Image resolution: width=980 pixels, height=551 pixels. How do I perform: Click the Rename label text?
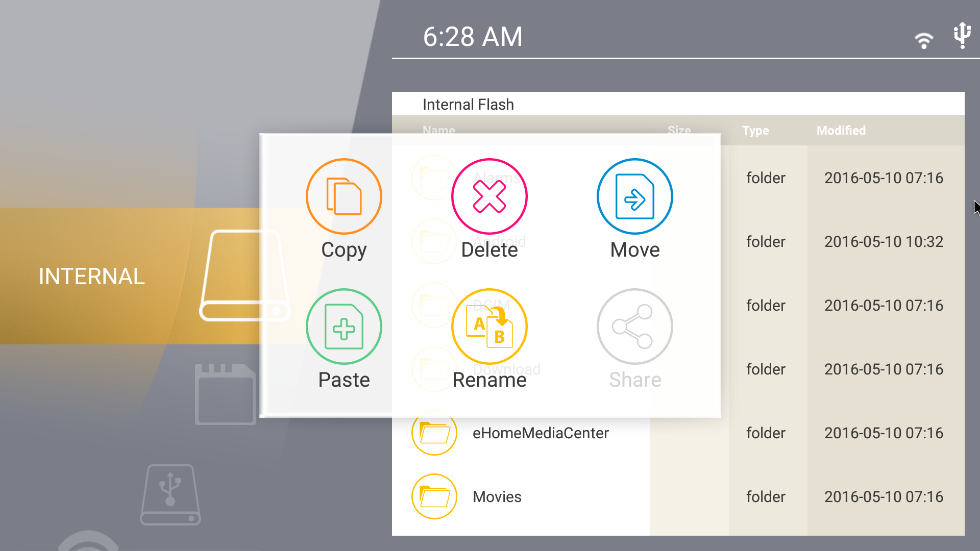pos(489,380)
